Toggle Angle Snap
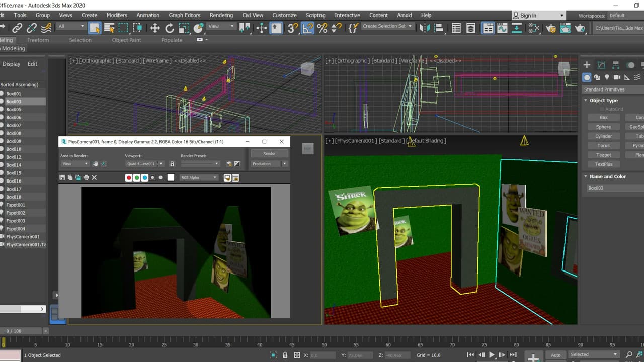Image resolution: width=644 pixels, height=362 pixels. point(307,28)
